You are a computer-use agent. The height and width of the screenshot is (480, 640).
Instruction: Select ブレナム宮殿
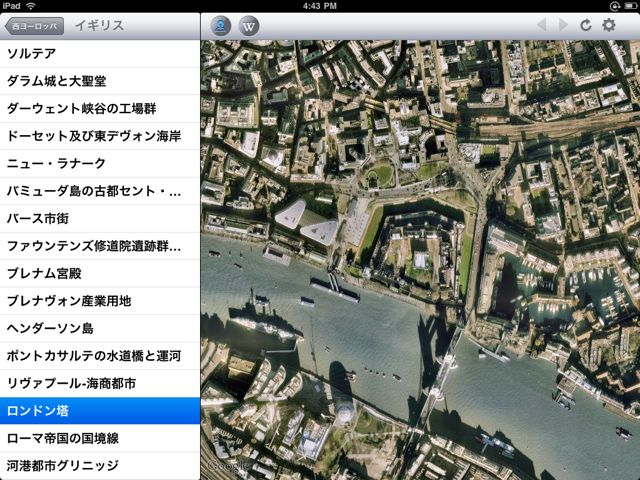point(100,273)
